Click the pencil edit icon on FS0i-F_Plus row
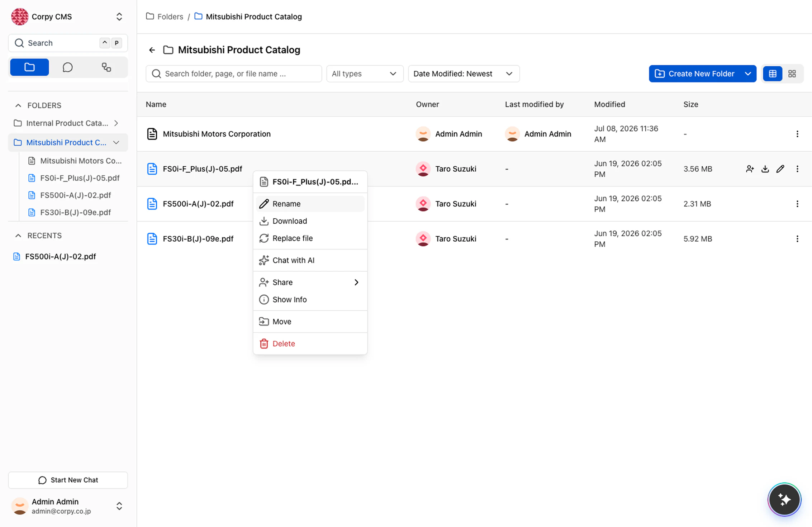812x527 pixels. pos(780,169)
